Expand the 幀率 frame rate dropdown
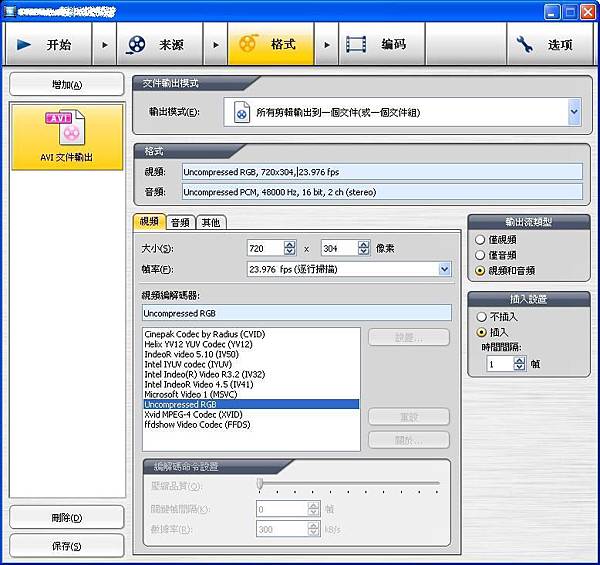The image size is (600, 565). click(444, 269)
